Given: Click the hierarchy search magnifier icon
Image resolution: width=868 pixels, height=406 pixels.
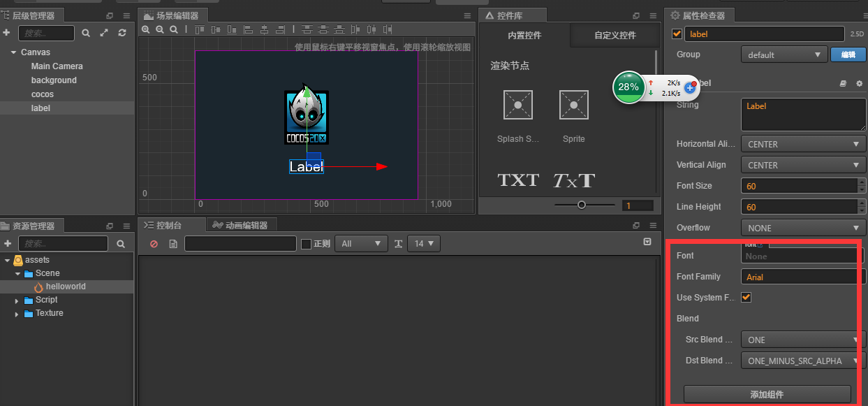Looking at the screenshot, I should coord(86,33).
